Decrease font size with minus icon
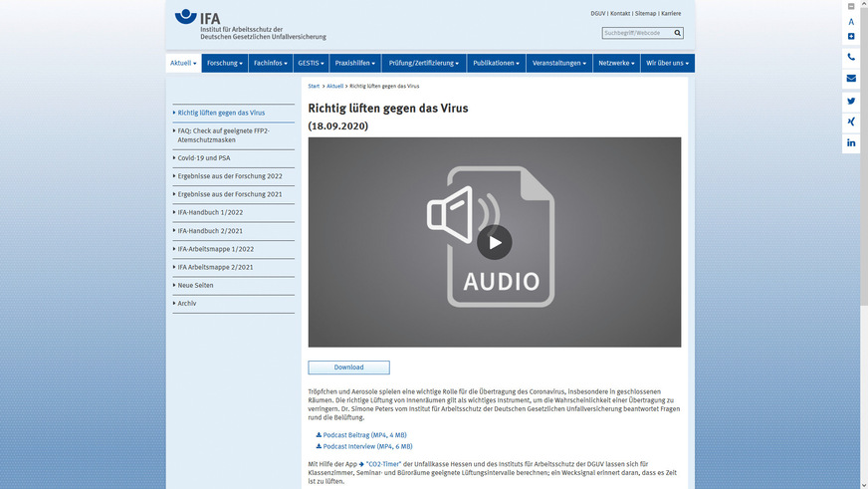Image resolution: width=868 pixels, height=489 pixels. [851, 7]
